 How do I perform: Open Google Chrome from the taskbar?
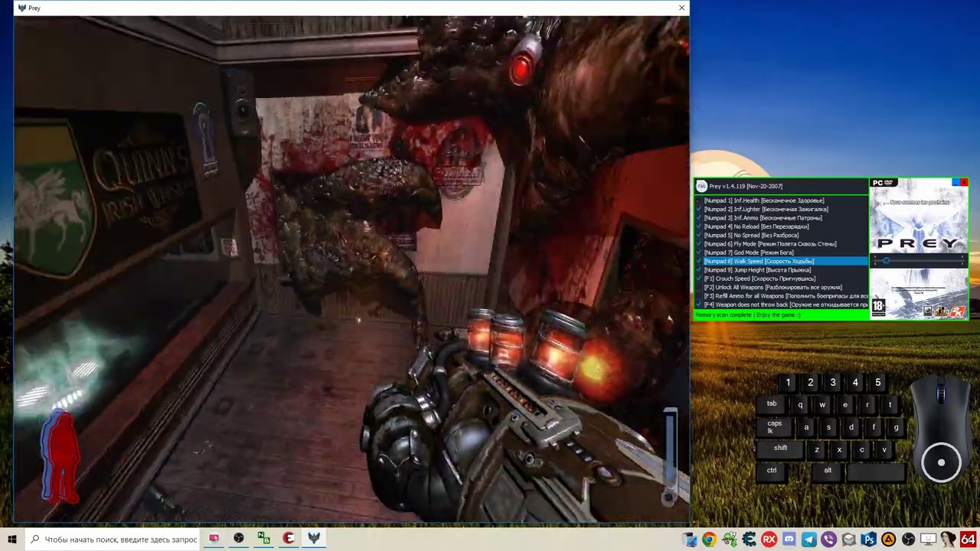(x=709, y=540)
